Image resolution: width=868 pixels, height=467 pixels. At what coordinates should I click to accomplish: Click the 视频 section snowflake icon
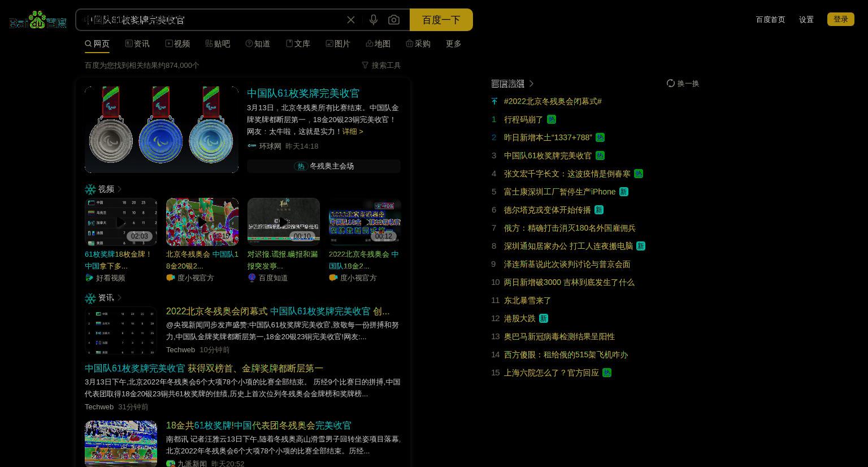click(90, 189)
